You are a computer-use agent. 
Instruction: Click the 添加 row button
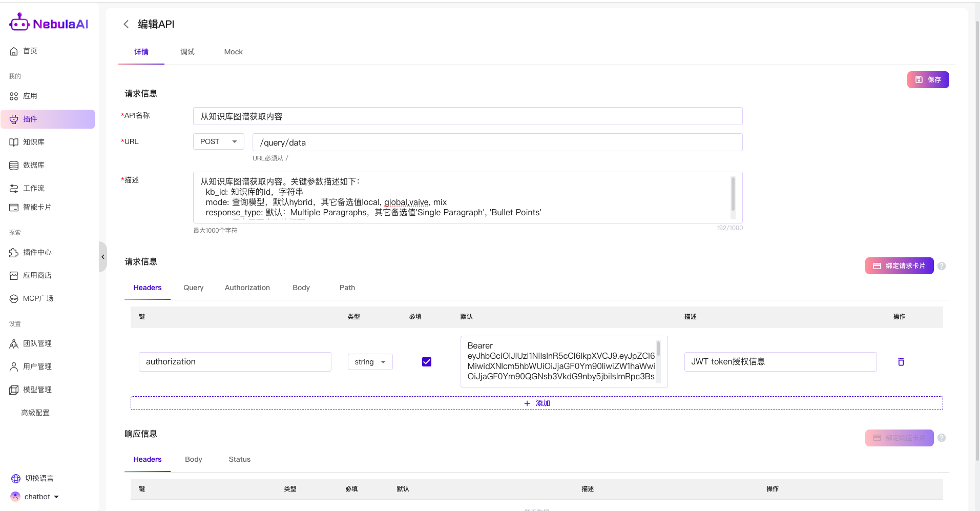click(x=536, y=403)
